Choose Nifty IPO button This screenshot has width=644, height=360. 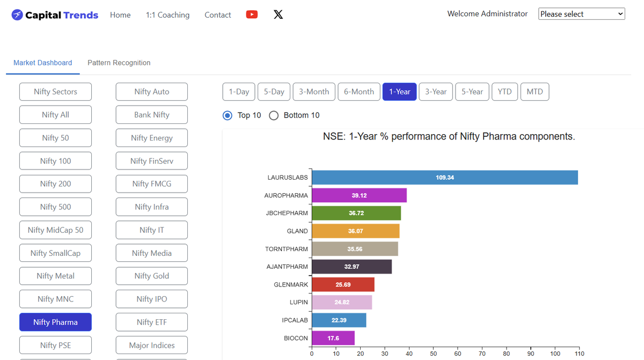point(152,299)
